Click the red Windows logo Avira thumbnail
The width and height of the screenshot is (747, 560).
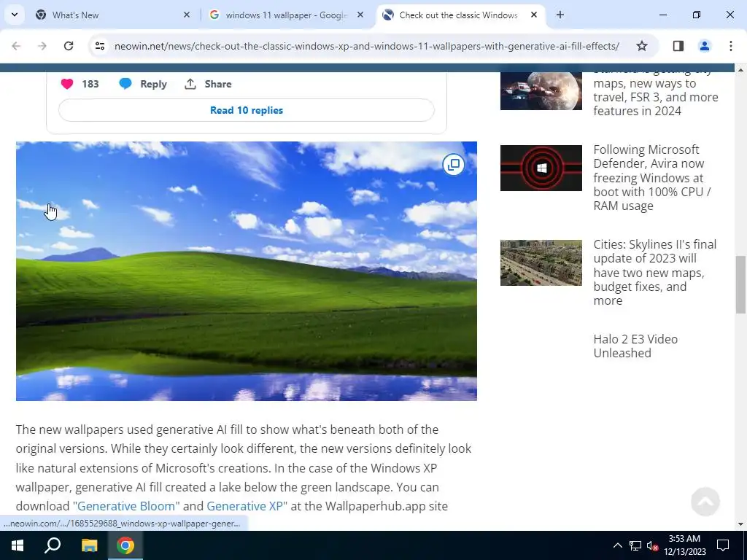point(541,168)
